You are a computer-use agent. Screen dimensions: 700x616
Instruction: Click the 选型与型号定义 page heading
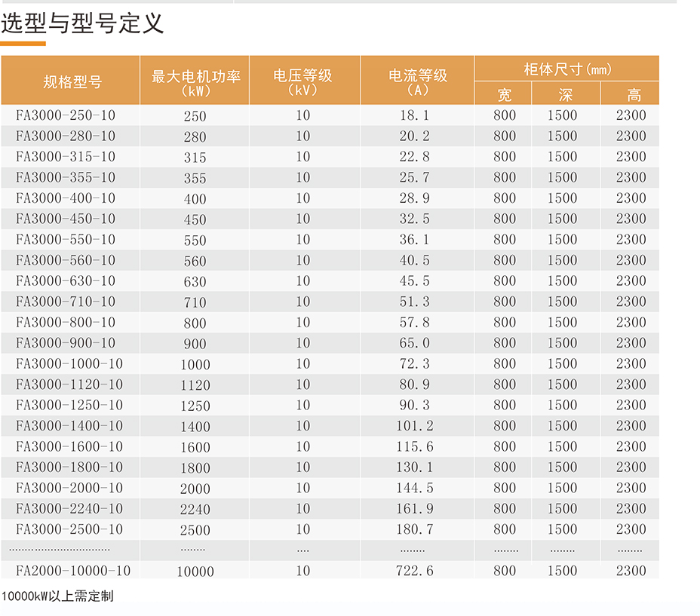point(82,23)
